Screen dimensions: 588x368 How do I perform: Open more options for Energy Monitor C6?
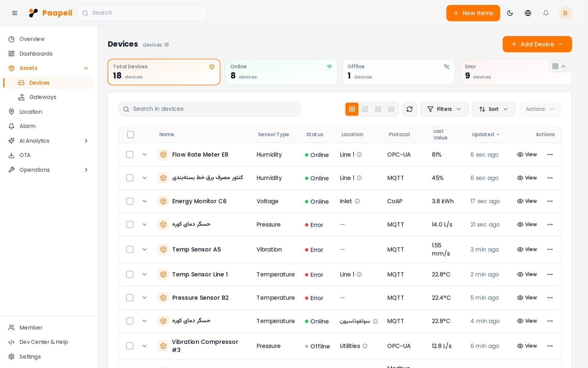coord(550,201)
